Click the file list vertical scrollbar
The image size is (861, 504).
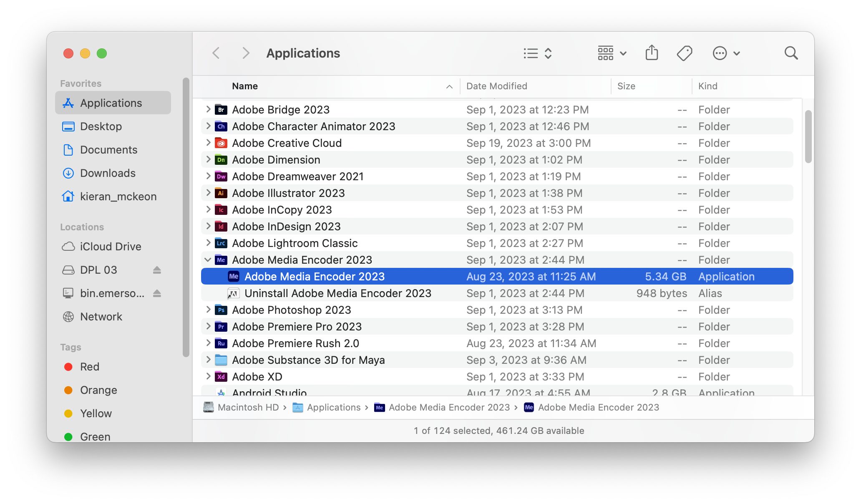pyautogui.click(x=808, y=136)
